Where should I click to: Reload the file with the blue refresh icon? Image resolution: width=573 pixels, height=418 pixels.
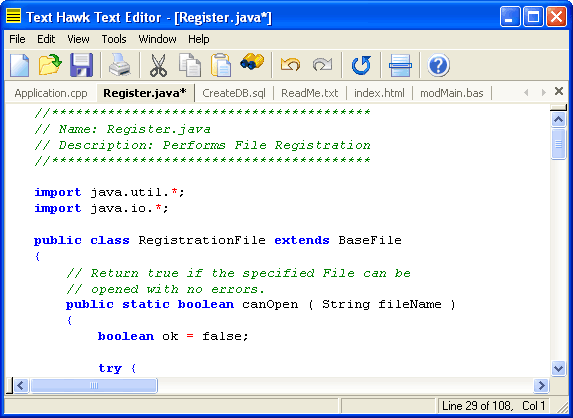click(361, 65)
